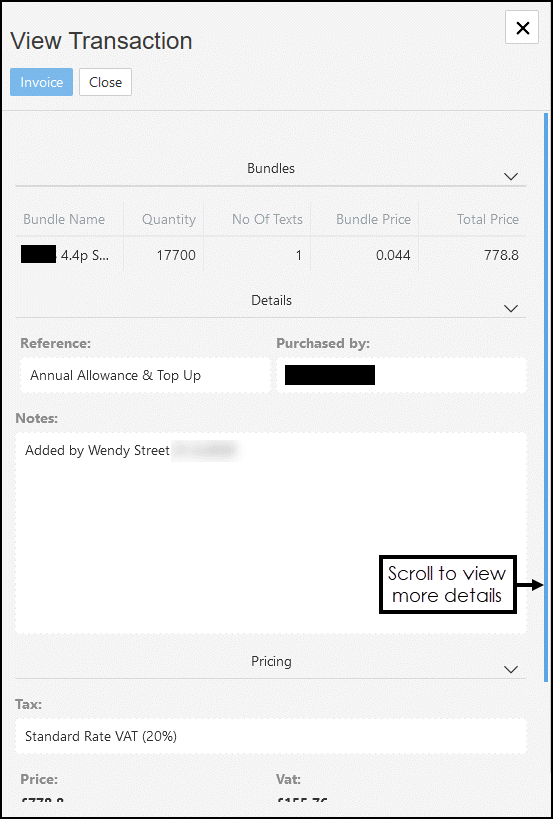Viewport: 553px width, 819px height.
Task: Open the Invoice for this transaction
Action: pos(41,82)
